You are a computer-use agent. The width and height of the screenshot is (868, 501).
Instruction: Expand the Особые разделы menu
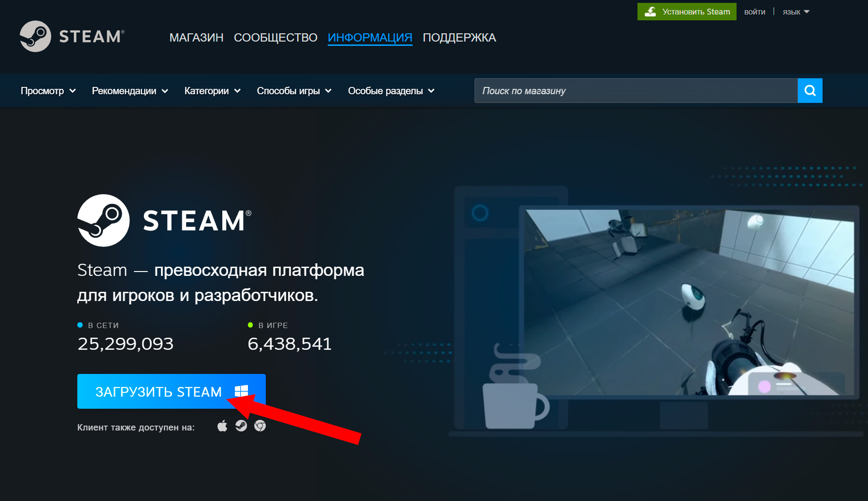point(391,91)
